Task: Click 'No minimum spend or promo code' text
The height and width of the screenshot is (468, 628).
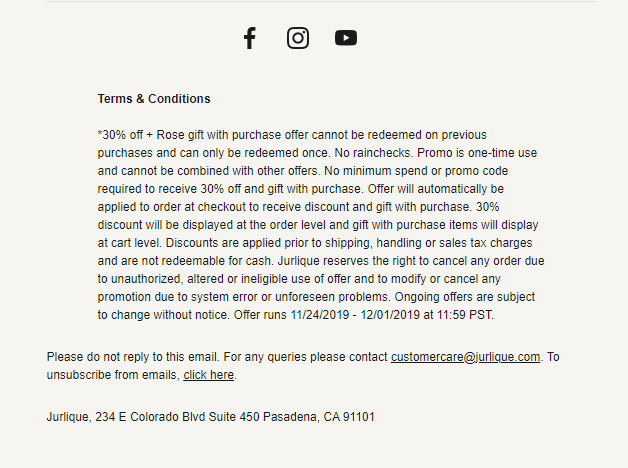Action: (x=416, y=171)
